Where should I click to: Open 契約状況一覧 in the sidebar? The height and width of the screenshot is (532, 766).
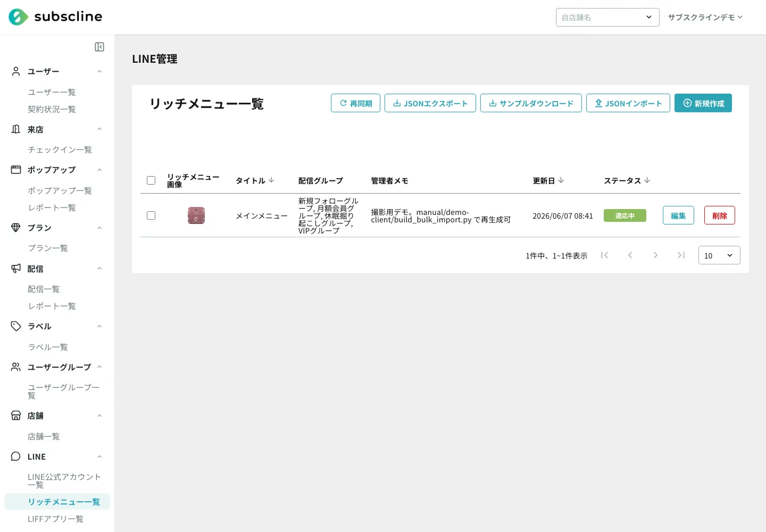click(52, 109)
